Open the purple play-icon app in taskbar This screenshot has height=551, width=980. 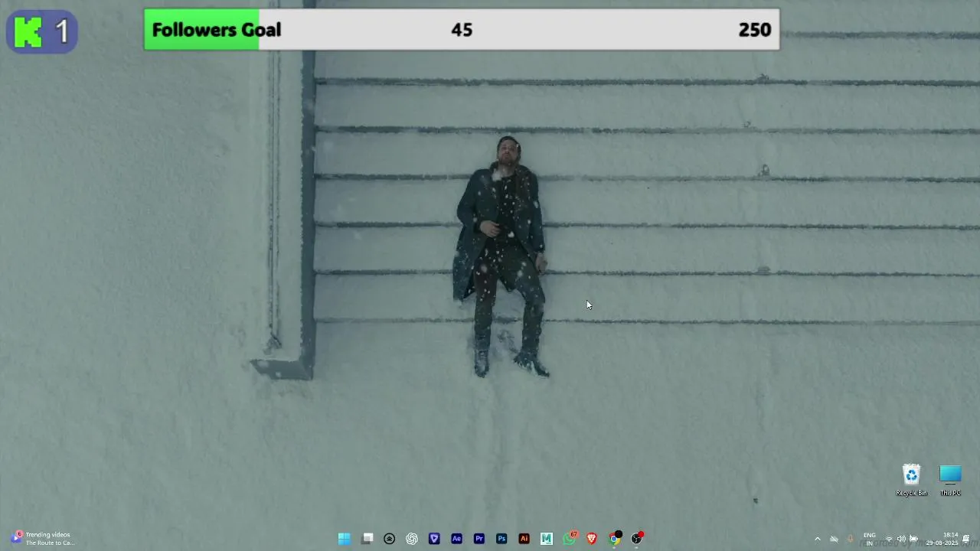[x=434, y=539]
